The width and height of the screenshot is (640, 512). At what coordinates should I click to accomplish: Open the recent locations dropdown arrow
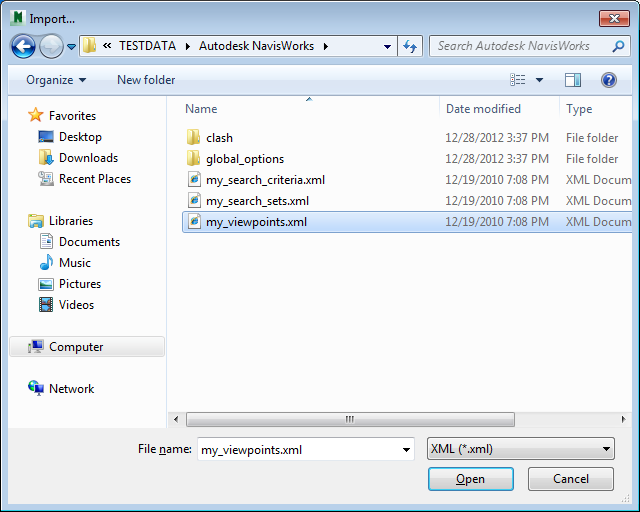(71, 47)
